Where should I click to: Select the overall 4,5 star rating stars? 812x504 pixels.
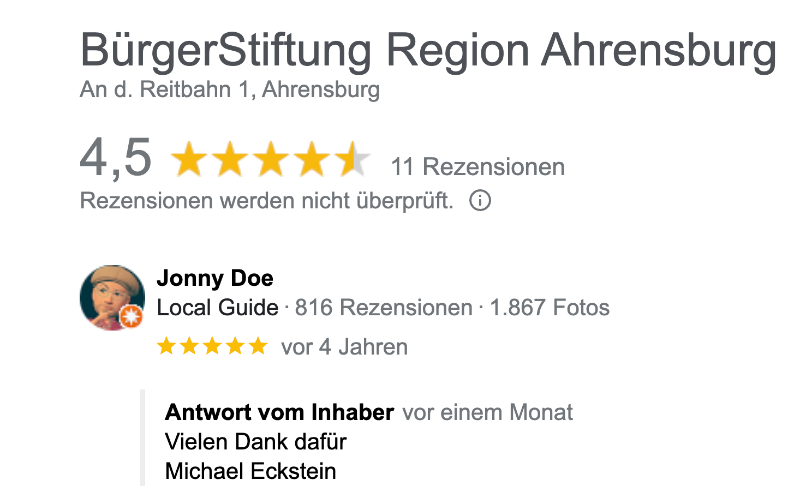(x=271, y=159)
